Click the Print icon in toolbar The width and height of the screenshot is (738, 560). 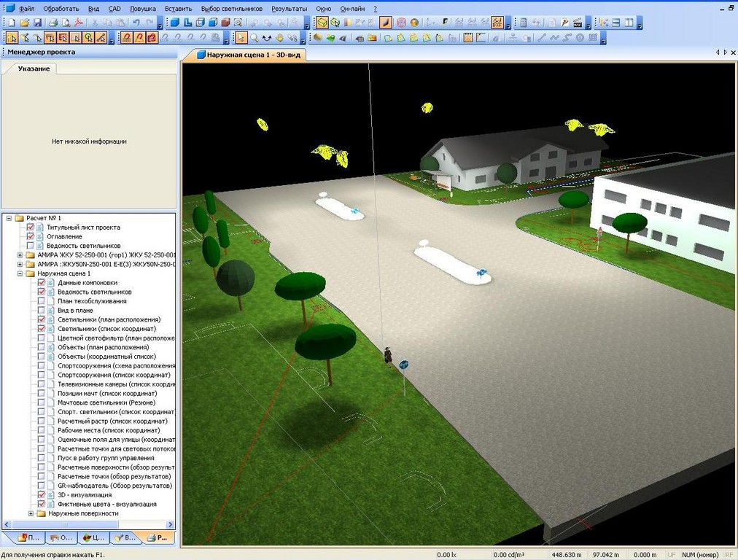[53, 23]
